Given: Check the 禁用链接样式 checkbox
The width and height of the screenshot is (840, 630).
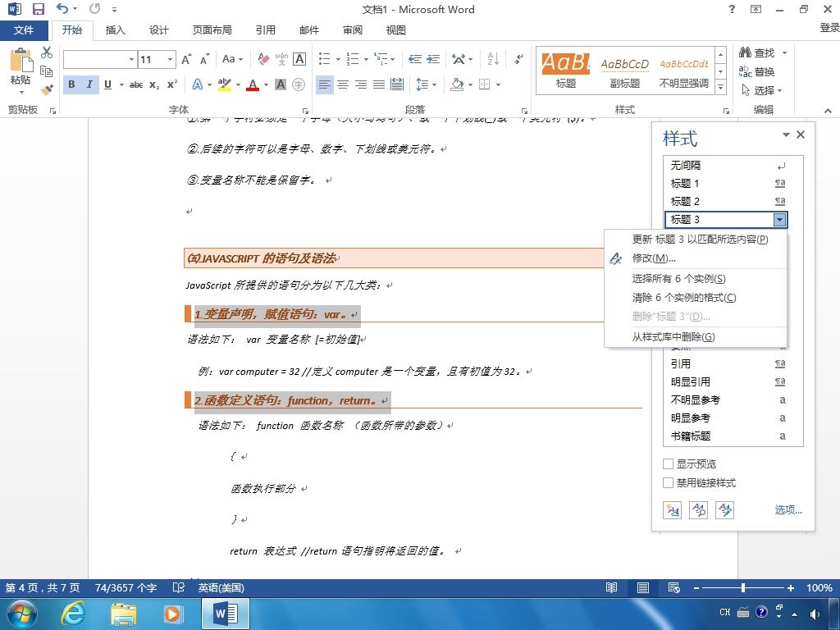Looking at the screenshot, I should tap(668, 482).
